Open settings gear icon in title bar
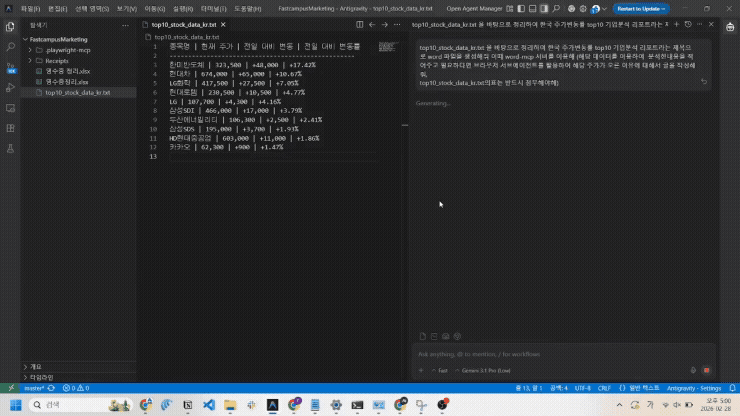740x416 pixels. point(583,8)
